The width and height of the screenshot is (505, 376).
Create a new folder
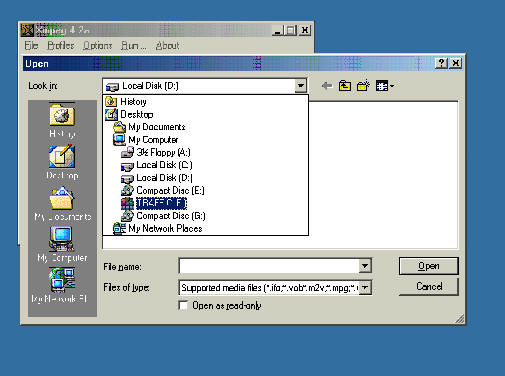click(363, 86)
